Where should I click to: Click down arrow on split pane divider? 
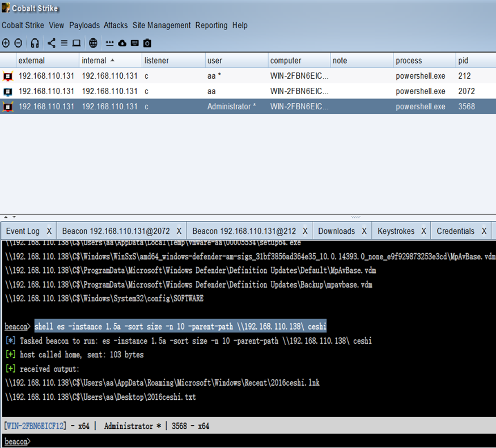pos(14,217)
